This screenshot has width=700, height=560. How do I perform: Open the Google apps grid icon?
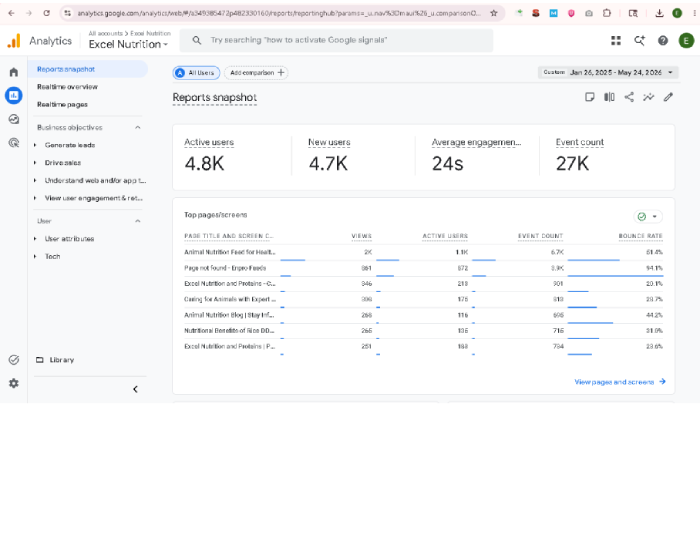[x=616, y=41]
